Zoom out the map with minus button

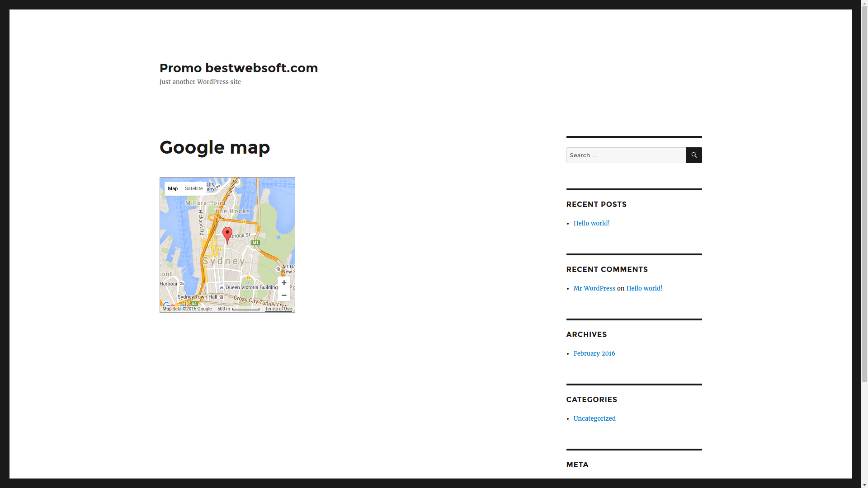tap(284, 296)
